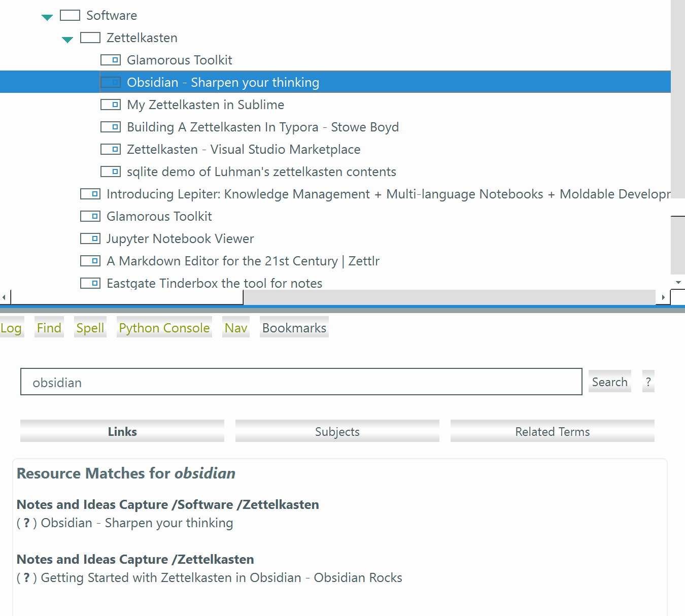
Task: Click the vertical scrollbar down arrow
Action: (x=678, y=282)
